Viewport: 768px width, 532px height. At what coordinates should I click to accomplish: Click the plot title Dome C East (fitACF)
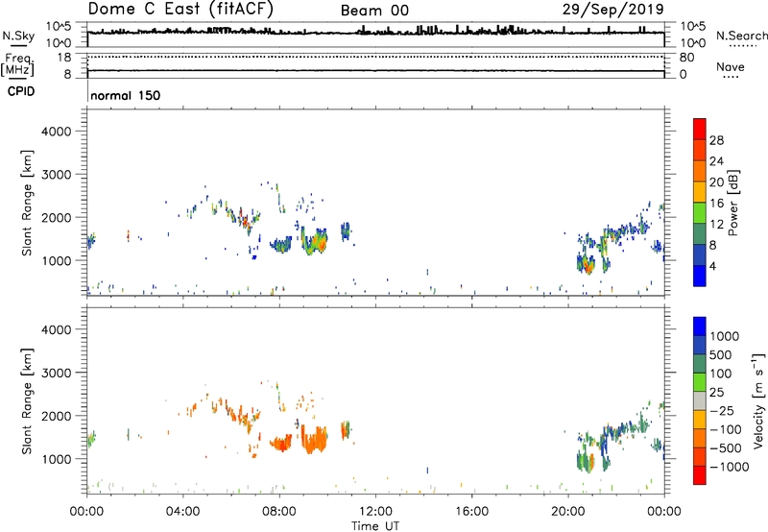pyautogui.click(x=180, y=9)
